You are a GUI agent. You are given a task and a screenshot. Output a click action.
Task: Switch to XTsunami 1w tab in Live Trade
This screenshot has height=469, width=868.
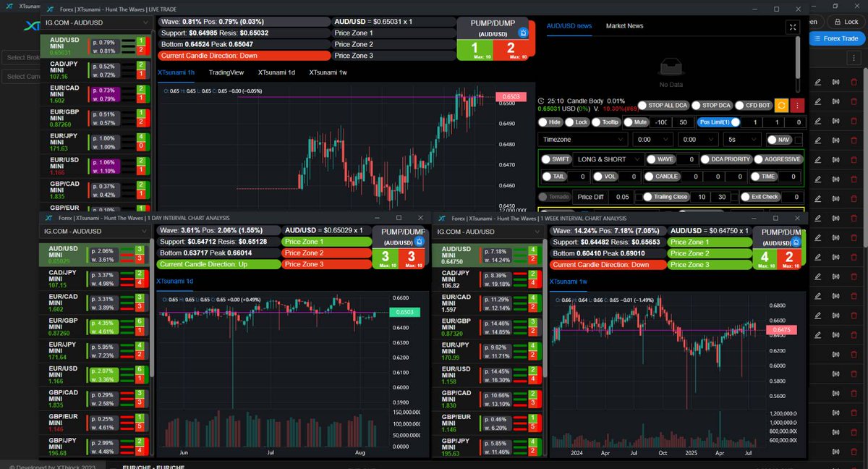[x=328, y=72]
